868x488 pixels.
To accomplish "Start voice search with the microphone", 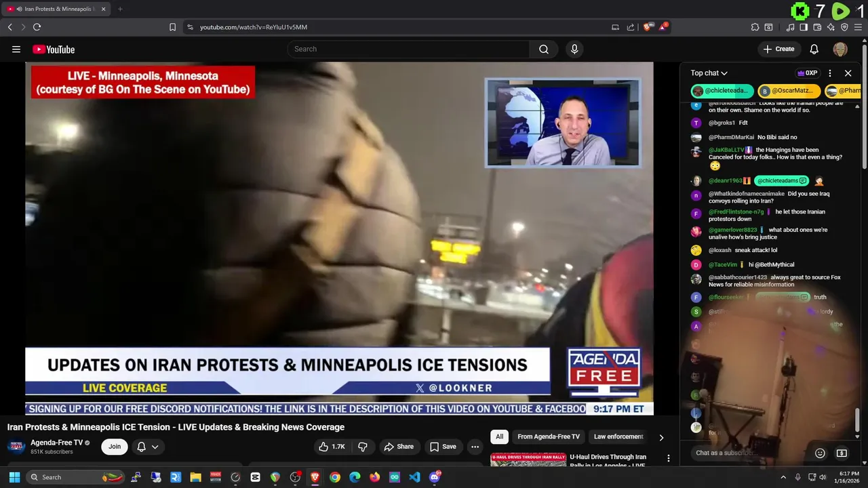I will pyautogui.click(x=574, y=49).
